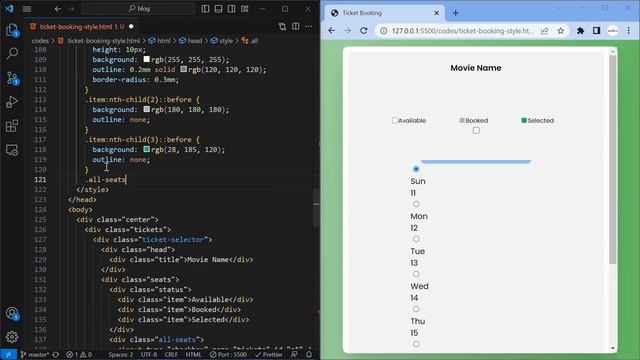Click the codes breadcrumb segment
Viewport: 640px width, 360px height.
[40, 40]
